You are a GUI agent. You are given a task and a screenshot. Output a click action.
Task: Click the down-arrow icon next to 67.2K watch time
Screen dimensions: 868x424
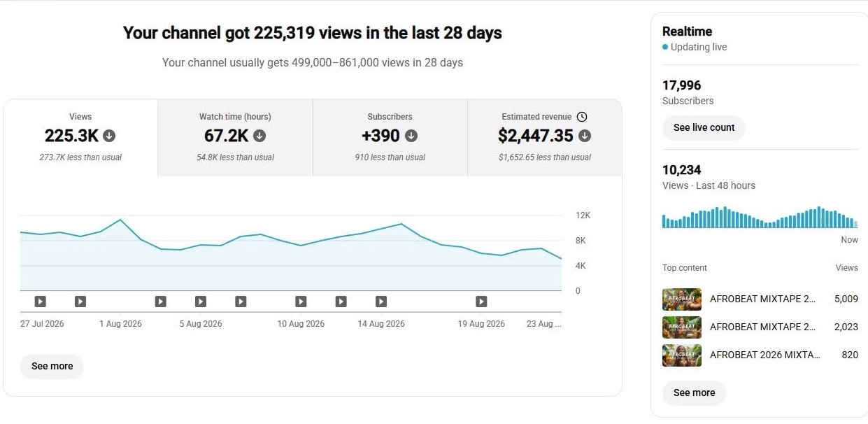tap(259, 136)
